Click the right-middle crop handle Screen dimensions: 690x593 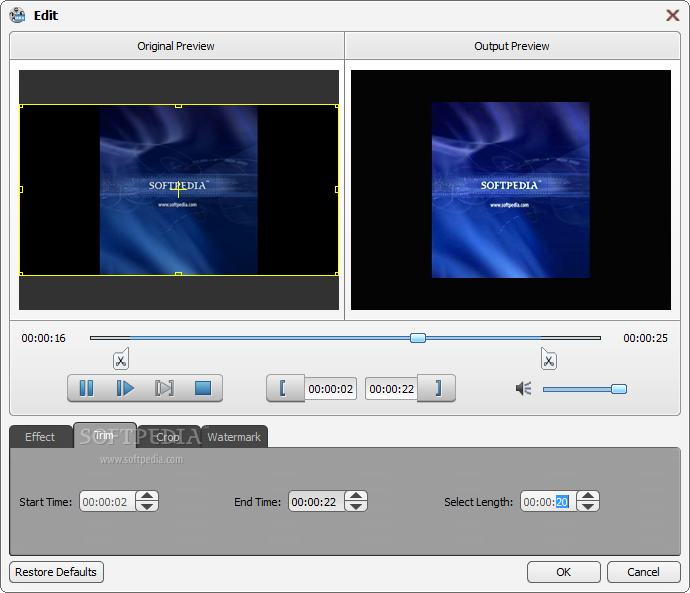pos(337,190)
